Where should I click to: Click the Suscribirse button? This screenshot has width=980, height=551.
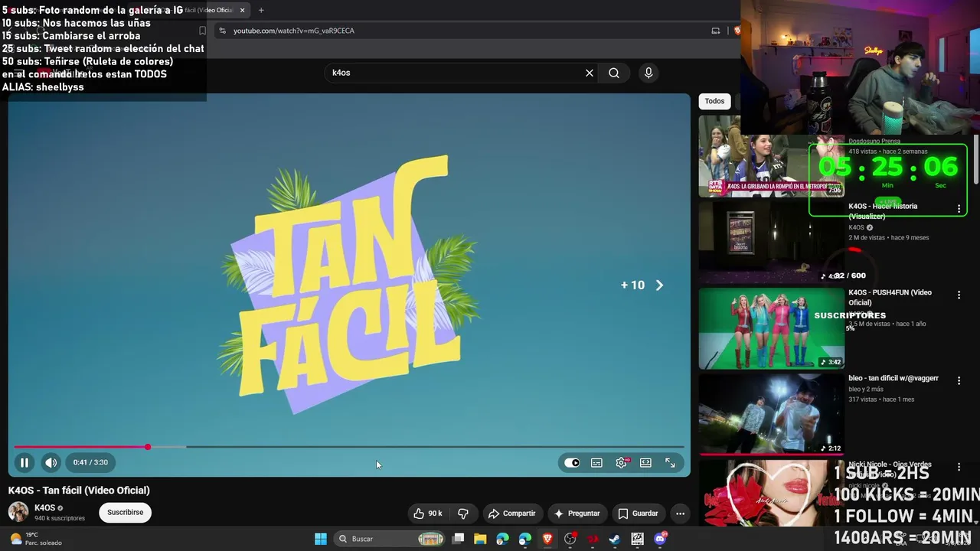pyautogui.click(x=125, y=513)
